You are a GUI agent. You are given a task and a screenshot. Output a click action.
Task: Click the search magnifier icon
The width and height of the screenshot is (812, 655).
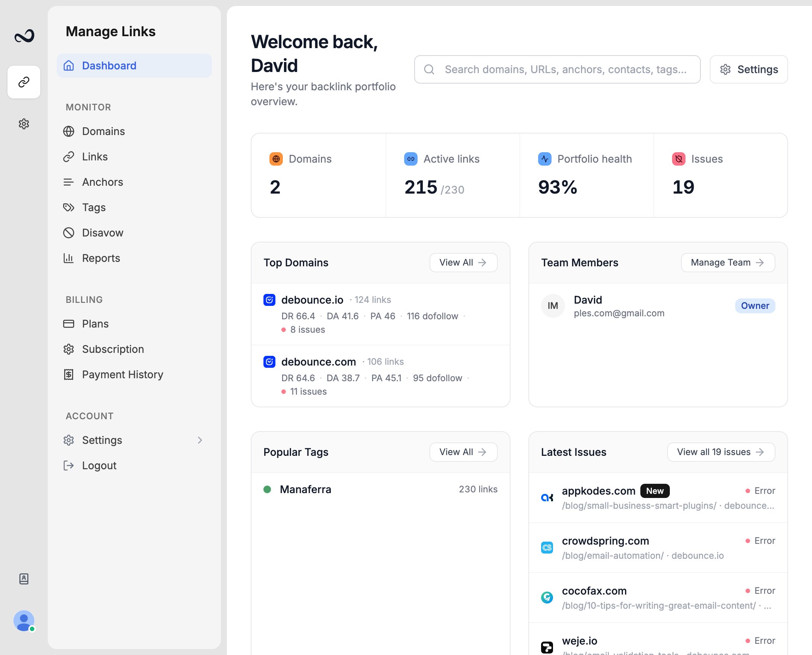click(x=429, y=69)
